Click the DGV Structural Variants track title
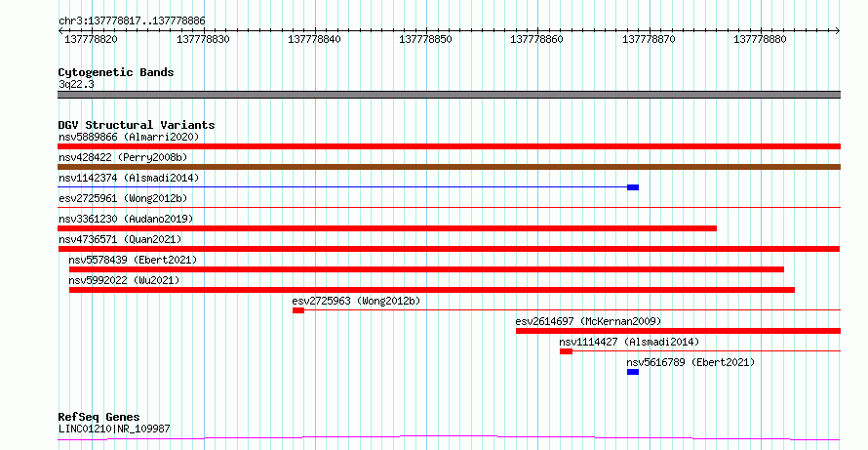This screenshot has height=450, width=868. [137, 125]
